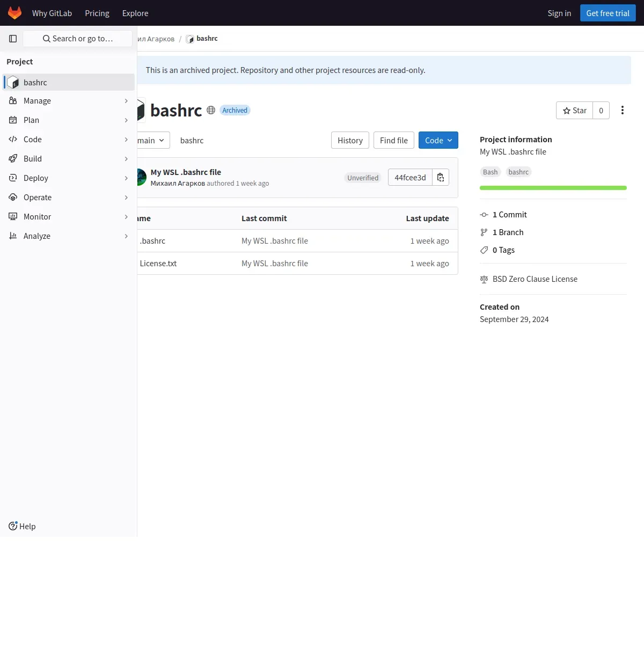Click the Manage users icon
This screenshot has width=644, height=664.
pyautogui.click(x=13, y=101)
